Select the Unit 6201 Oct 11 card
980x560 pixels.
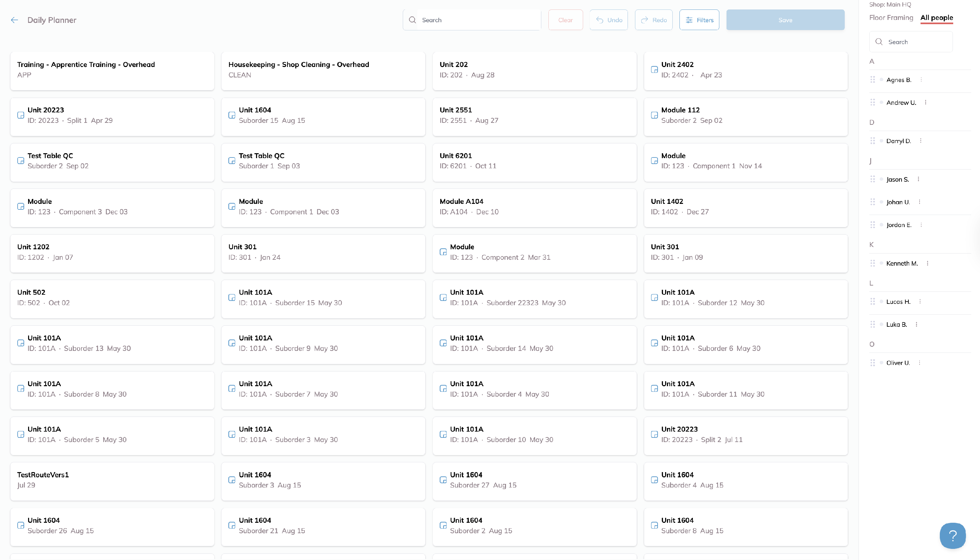click(x=534, y=162)
